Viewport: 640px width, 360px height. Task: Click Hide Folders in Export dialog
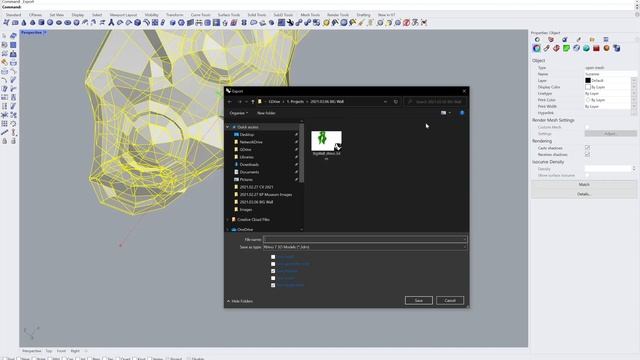pyautogui.click(x=240, y=301)
